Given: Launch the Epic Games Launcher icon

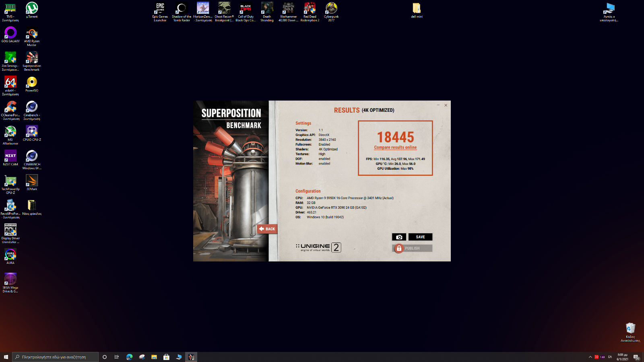Looking at the screenshot, I should pos(160,12).
